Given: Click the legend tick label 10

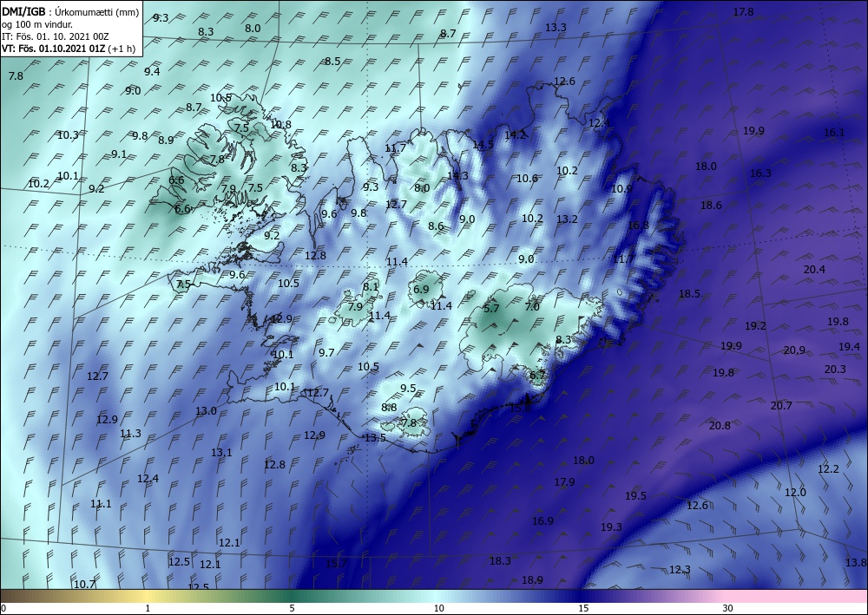Looking at the screenshot, I should 438,609.
